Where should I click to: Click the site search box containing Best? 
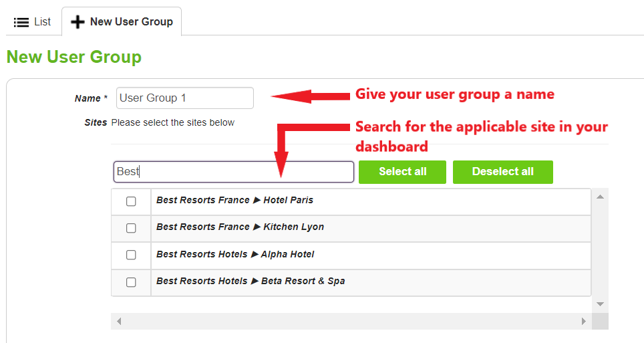pyautogui.click(x=233, y=171)
